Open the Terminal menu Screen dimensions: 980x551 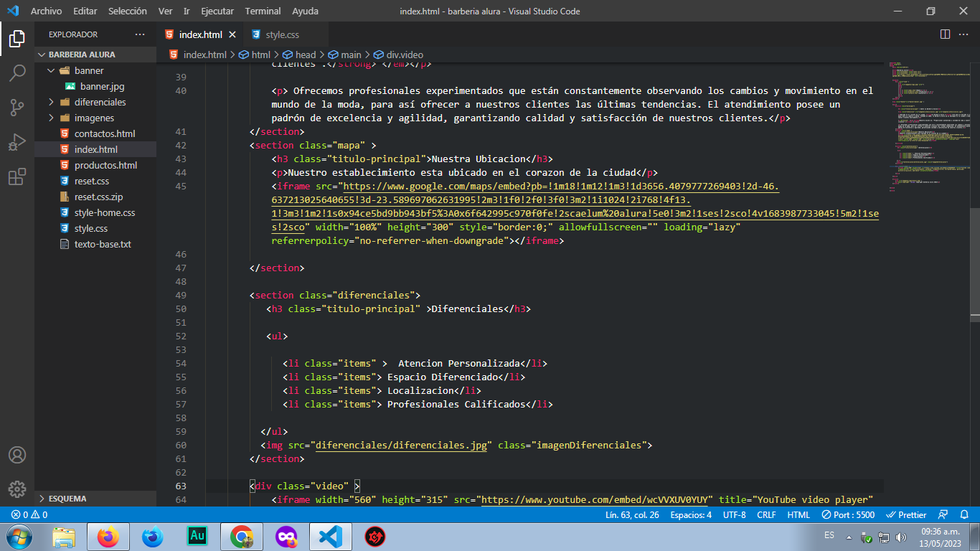(263, 11)
